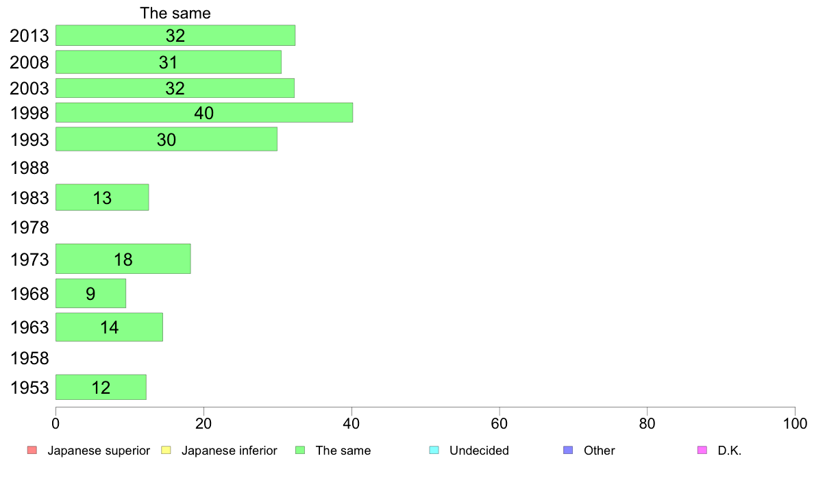Click the Japanese superior red legend swatch
Screen dimensions: 814x504
[x=32, y=450]
